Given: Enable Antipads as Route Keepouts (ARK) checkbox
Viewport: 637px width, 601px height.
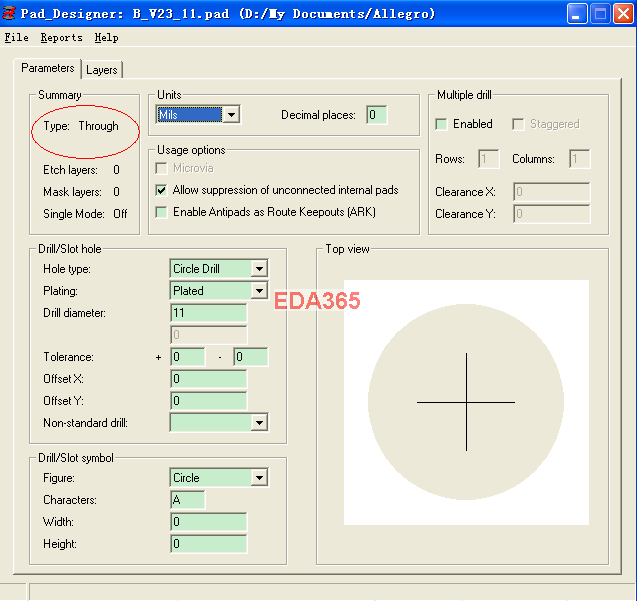Looking at the screenshot, I should pos(161,212).
